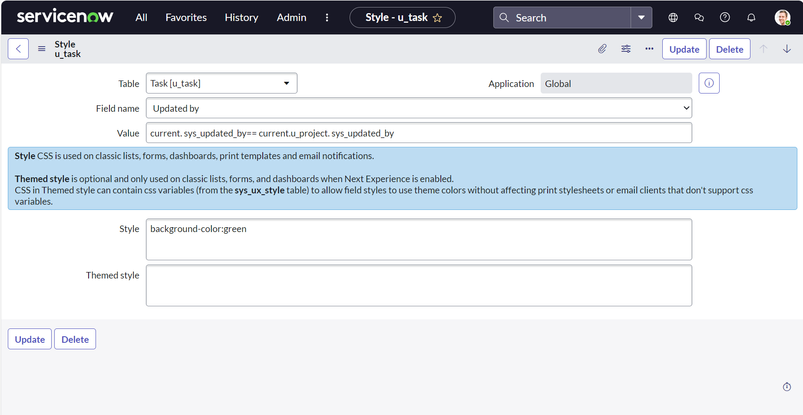Open the chat conversations icon
This screenshot has width=803, height=415.
click(x=699, y=17)
